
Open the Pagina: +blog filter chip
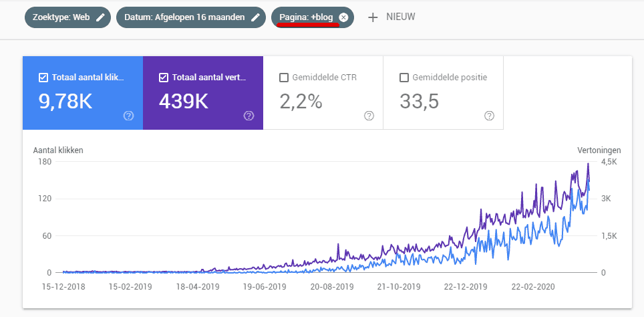[x=305, y=17]
